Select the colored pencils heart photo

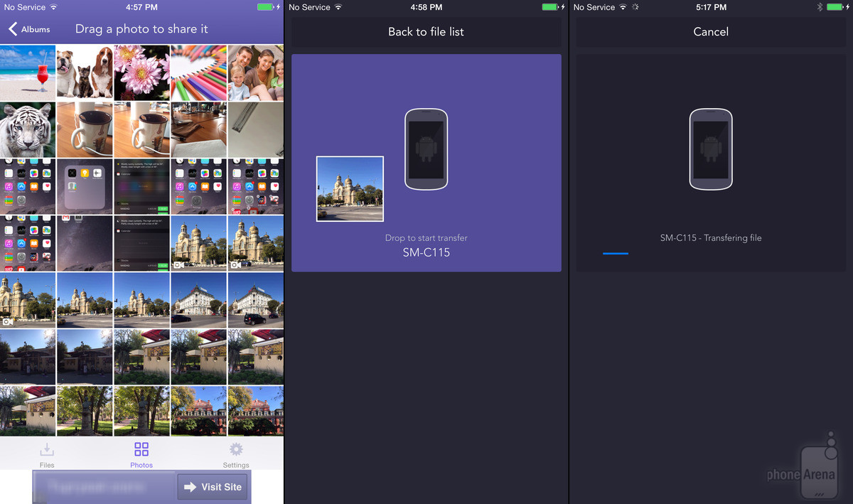[x=198, y=73]
